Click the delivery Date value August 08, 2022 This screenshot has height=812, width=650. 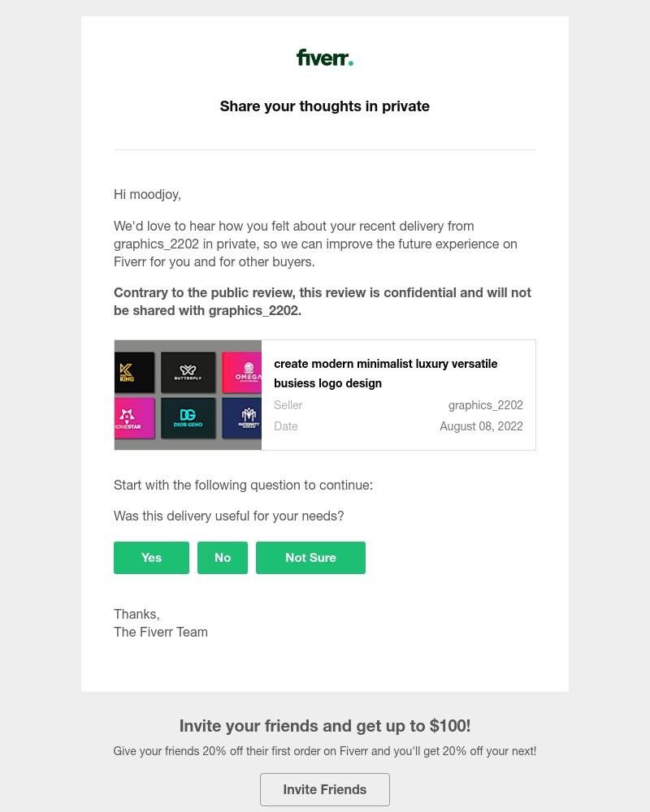481,425
